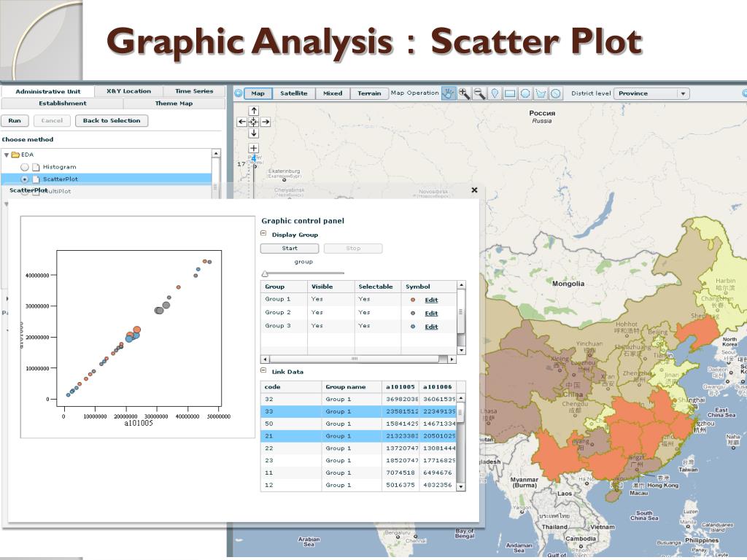Viewport: 747px width, 560px height.
Task: Pan the map down with arrow
Action: [254, 133]
